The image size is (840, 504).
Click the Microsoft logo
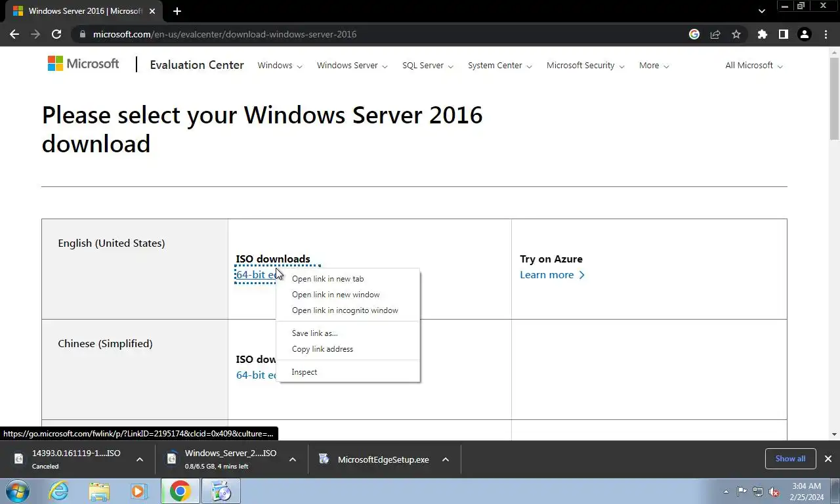[83, 64]
